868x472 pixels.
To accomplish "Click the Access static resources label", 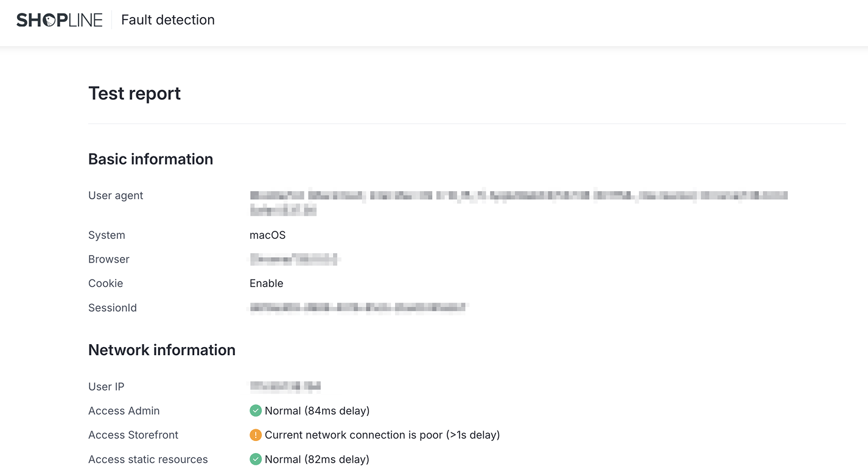I will [148, 459].
